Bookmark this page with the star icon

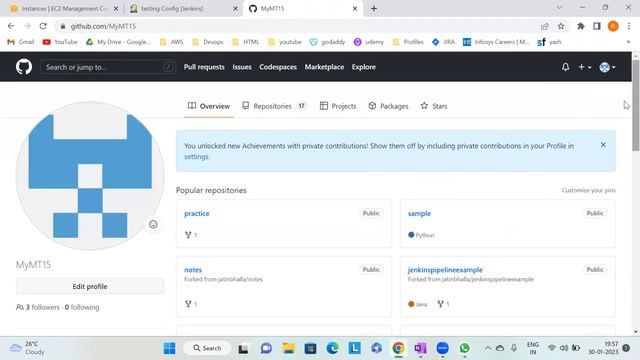coord(561,26)
